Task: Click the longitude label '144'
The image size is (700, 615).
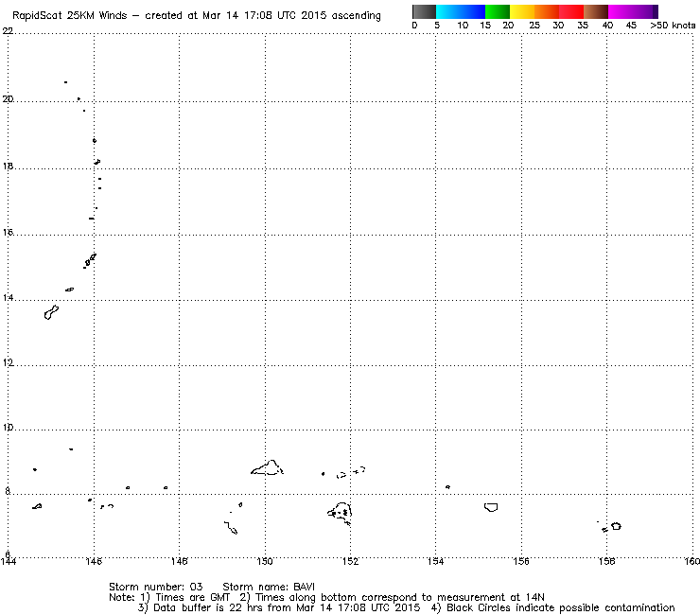Action: tap(9, 561)
